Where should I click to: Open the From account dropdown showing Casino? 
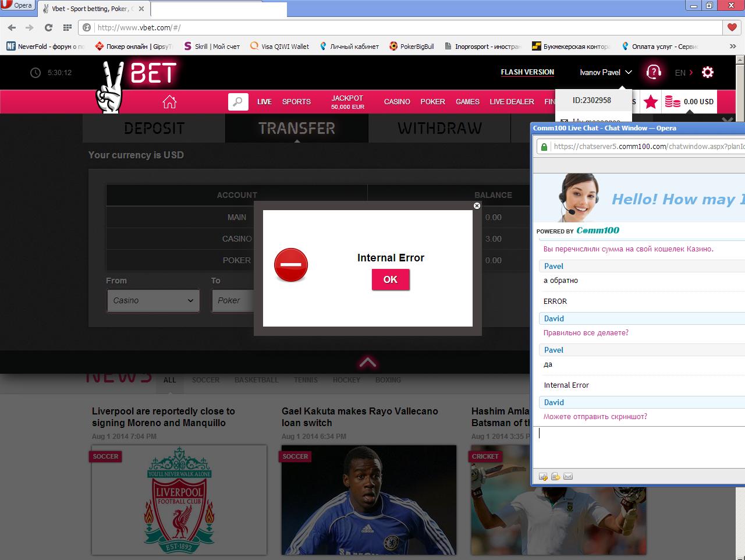153,300
